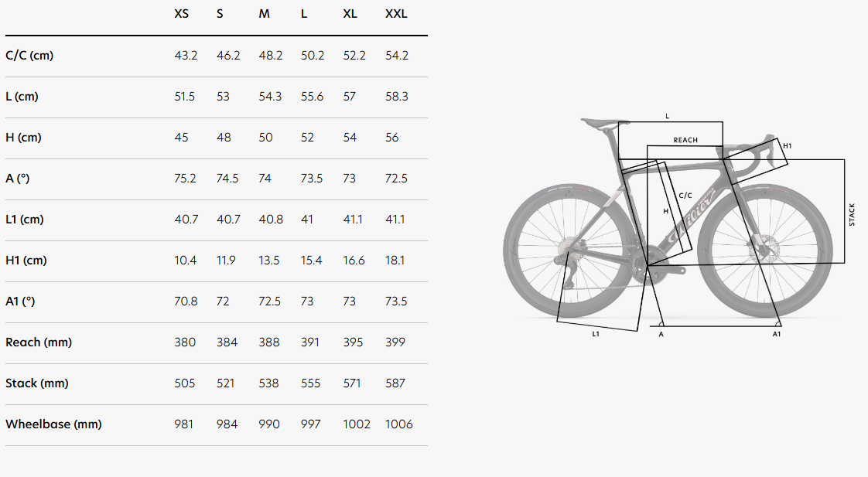Click the H1 label near the handlebar
Screen dimensions: 868x477
pyautogui.click(x=787, y=145)
